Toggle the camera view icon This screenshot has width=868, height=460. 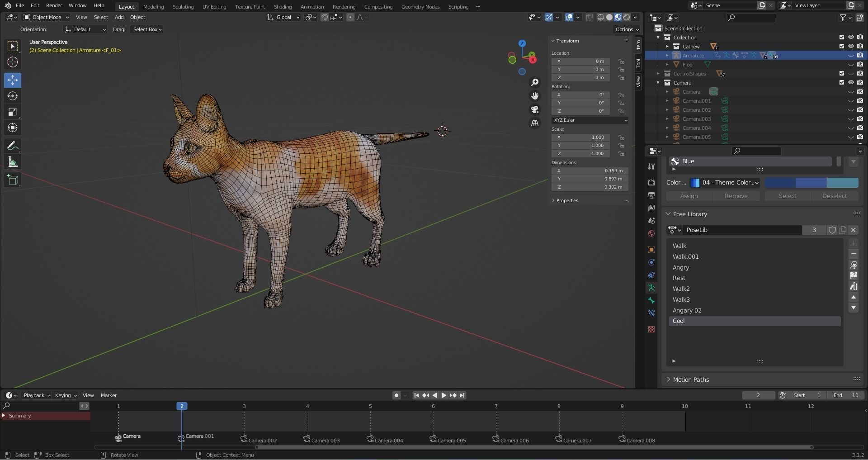point(535,109)
